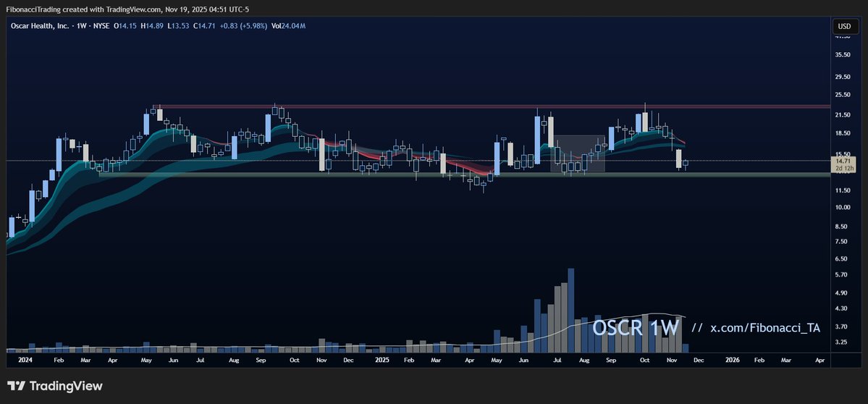Screen dimensions: 868x404
Task: Select the green support zone below price
Action: click(465, 175)
